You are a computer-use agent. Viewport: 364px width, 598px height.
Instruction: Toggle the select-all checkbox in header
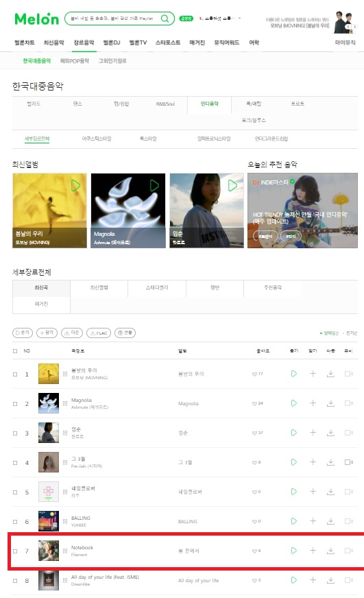coord(15,351)
